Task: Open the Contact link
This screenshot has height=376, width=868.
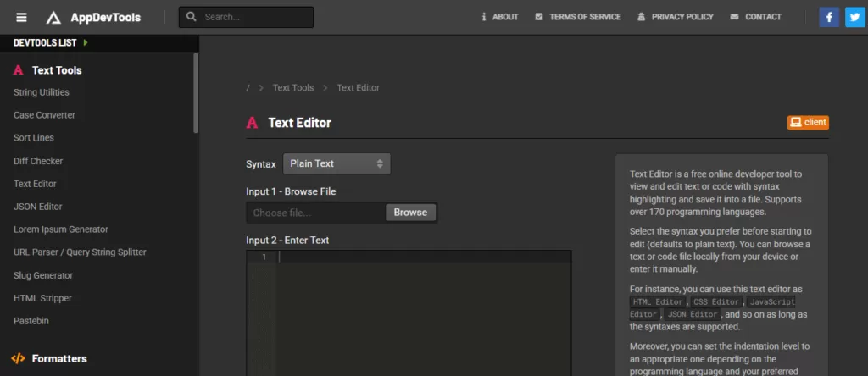Action: click(763, 17)
